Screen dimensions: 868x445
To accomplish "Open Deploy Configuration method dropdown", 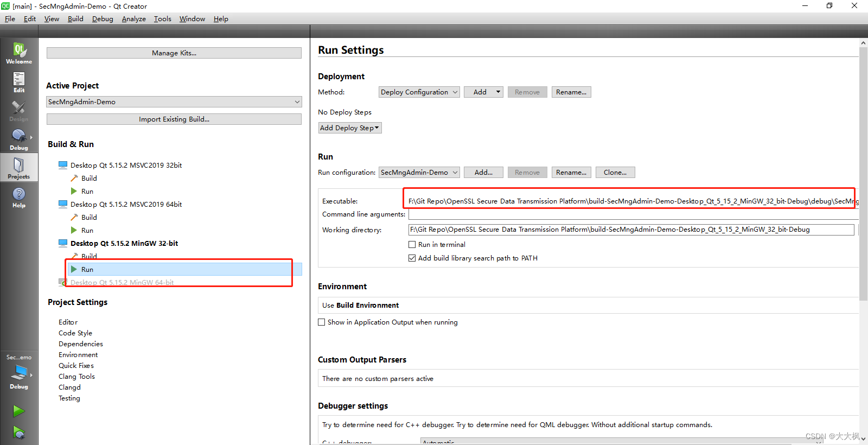I will coord(419,92).
